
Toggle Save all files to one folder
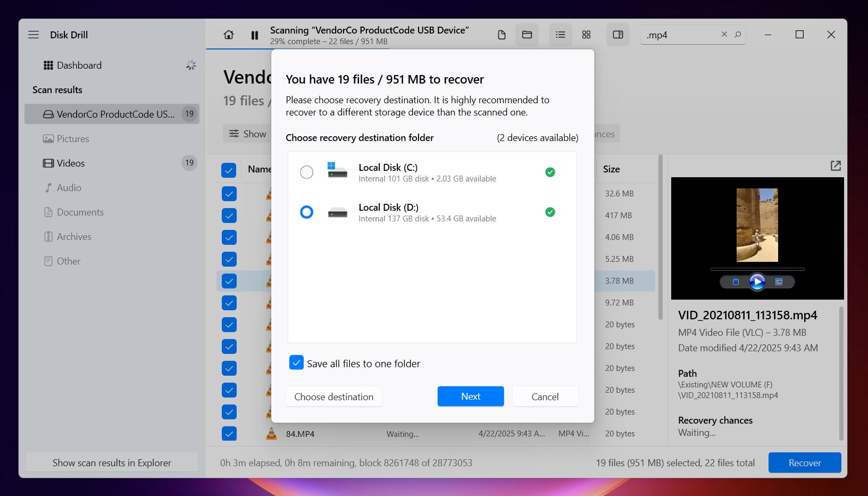[297, 362]
